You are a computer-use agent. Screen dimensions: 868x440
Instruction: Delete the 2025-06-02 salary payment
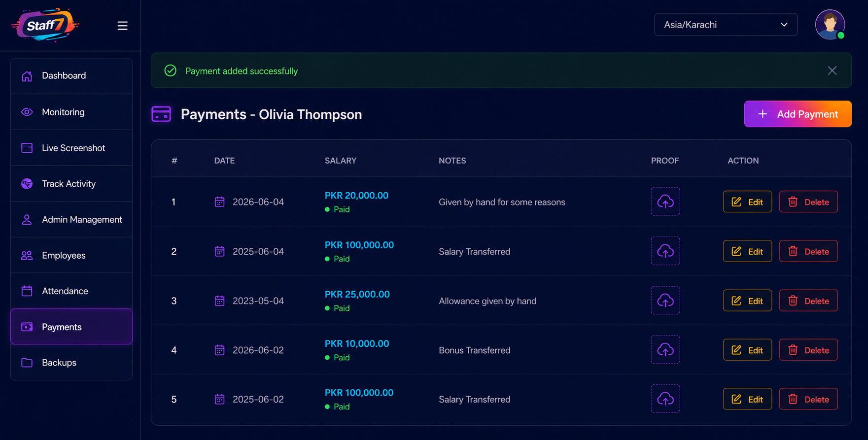(x=808, y=399)
